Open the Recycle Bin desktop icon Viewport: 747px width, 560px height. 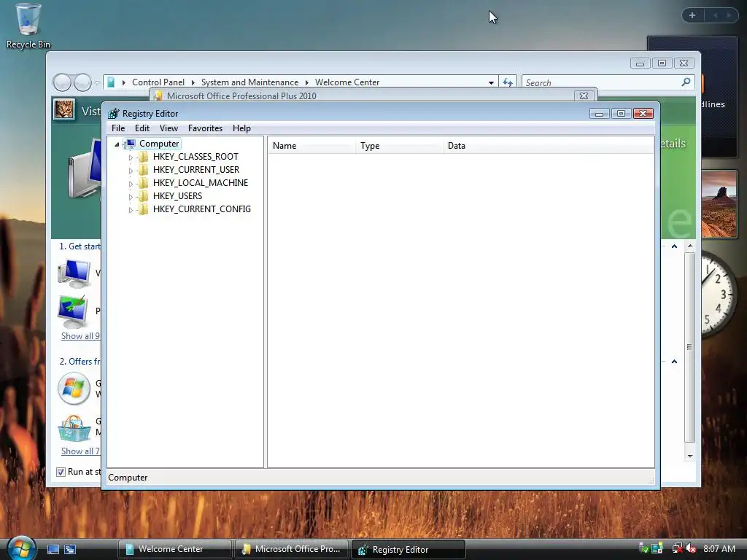[28, 26]
